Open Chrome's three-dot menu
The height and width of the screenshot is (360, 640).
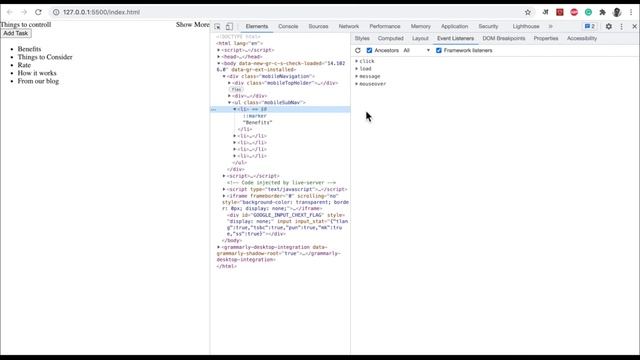631,12
